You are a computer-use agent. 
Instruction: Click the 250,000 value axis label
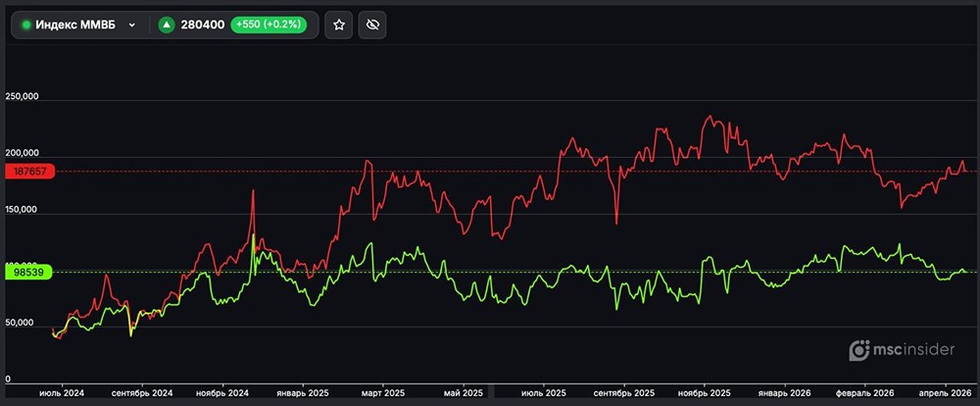21,97
